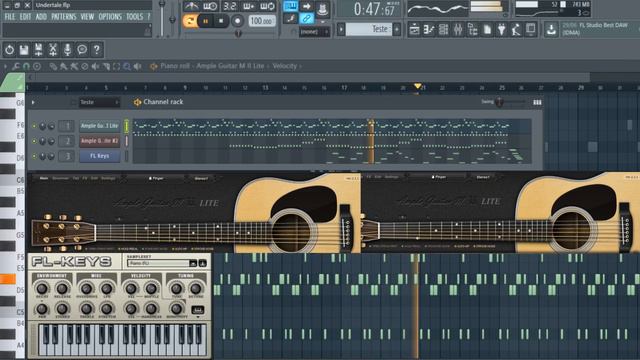
Task: Select channel 1 with its green indicator
Action: click(x=127, y=126)
